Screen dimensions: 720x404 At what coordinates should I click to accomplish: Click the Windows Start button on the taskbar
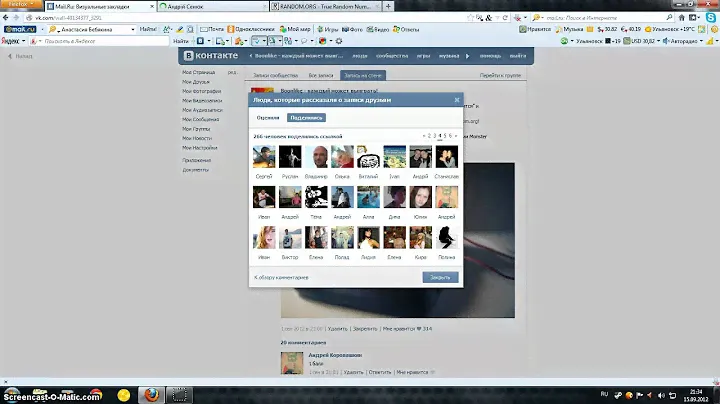click(13, 393)
